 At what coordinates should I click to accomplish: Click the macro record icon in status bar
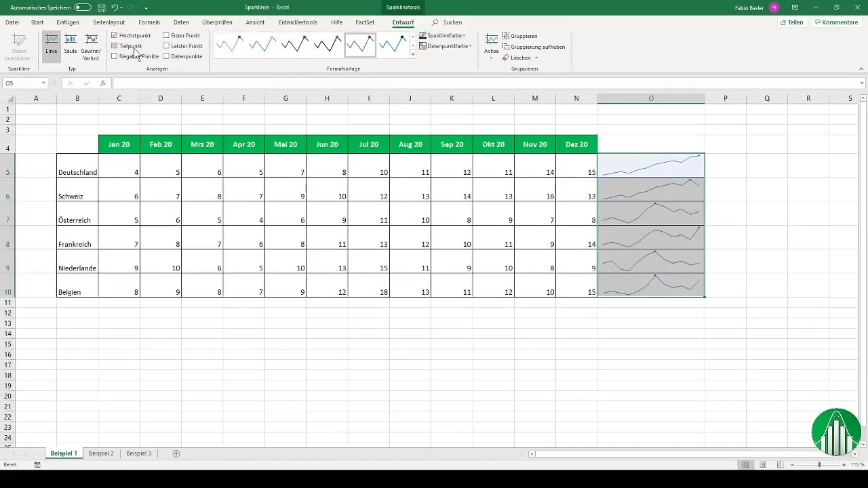pyautogui.click(x=37, y=465)
